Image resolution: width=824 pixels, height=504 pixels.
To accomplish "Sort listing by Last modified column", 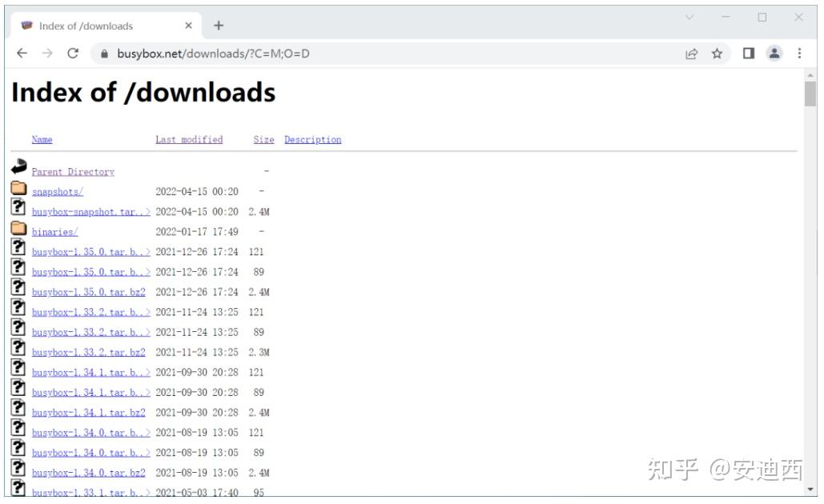I will point(189,140).
